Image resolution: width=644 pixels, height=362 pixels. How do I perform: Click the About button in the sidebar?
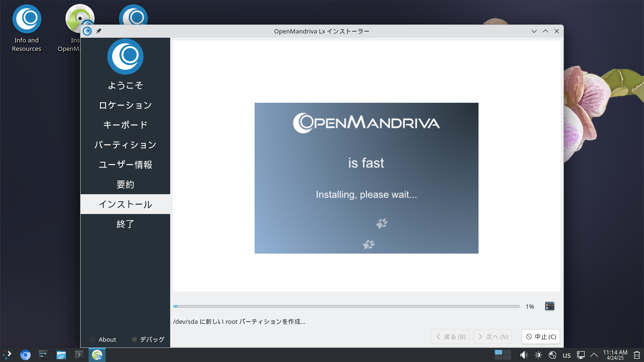point(103,339)
